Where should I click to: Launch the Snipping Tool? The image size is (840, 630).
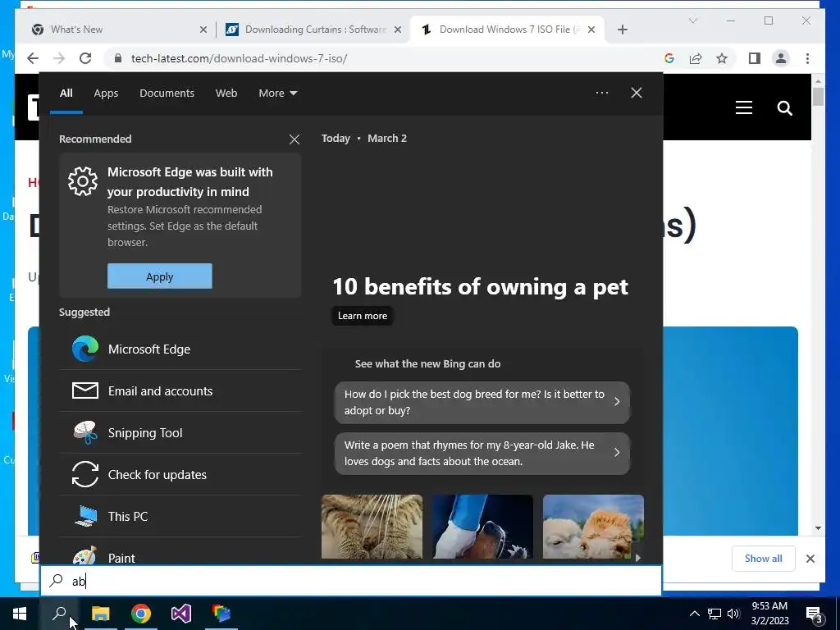click(x=180, y=433)
